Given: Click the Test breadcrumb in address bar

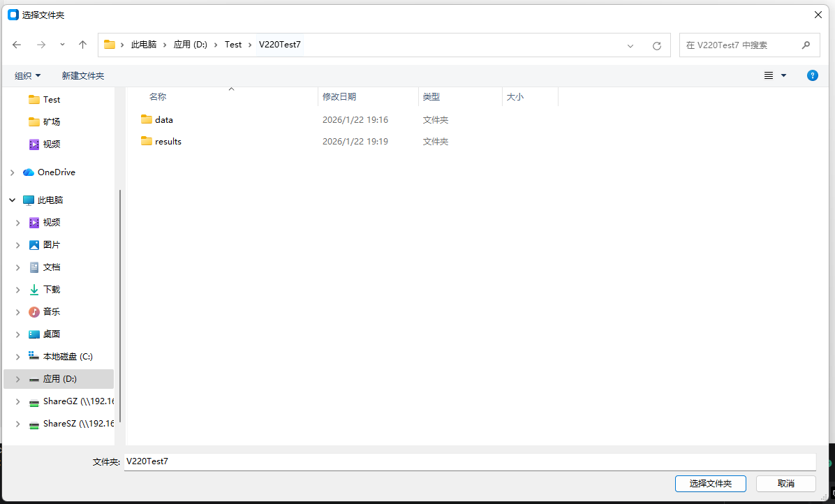Looking at the screenshot, I should (232, 45).
